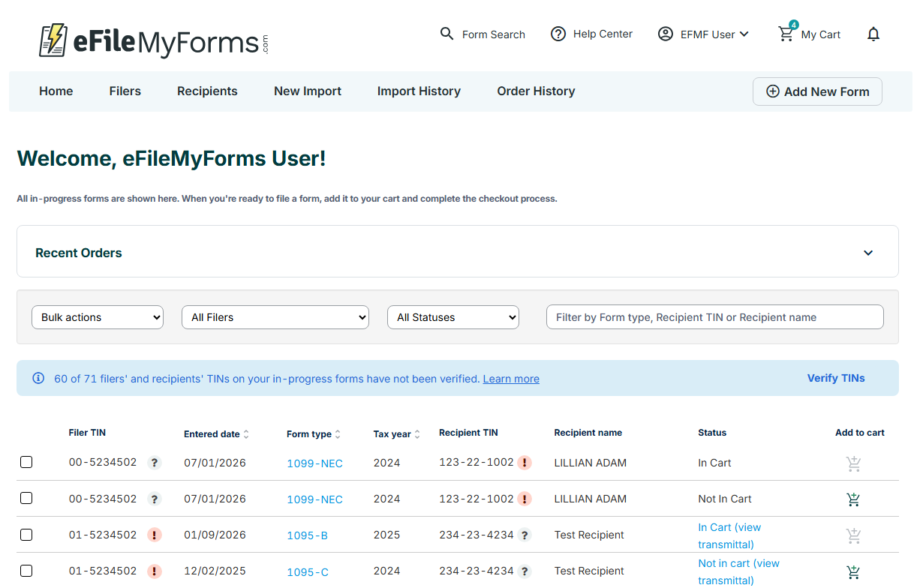Open the Import History tab
This screenshot has width=920, height=588.
419,91
